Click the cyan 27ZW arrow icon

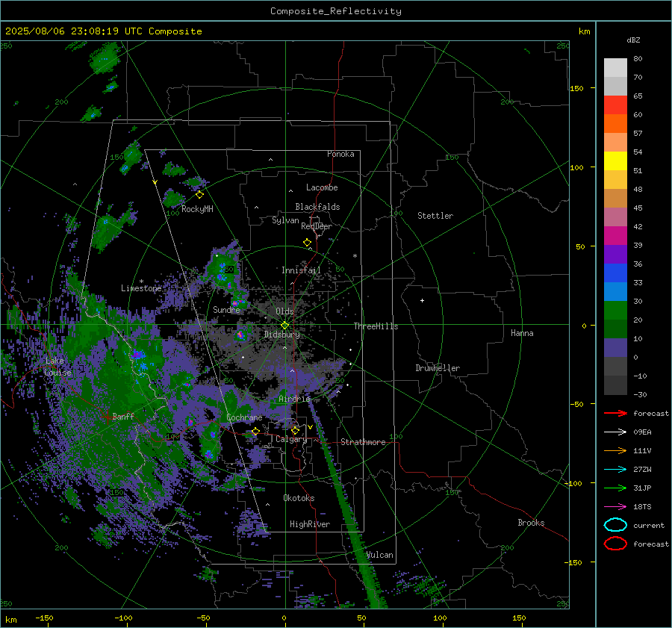[x=615, y=470]
